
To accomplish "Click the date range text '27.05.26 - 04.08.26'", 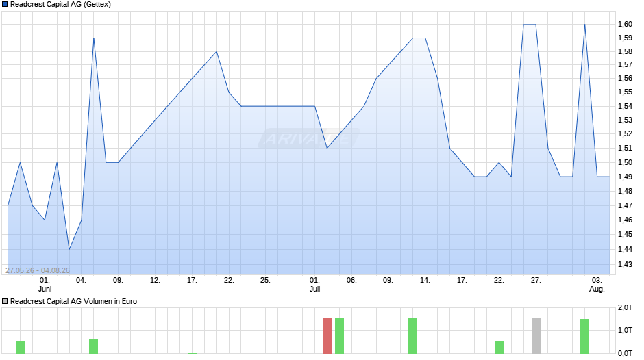I will pos(38,270).
